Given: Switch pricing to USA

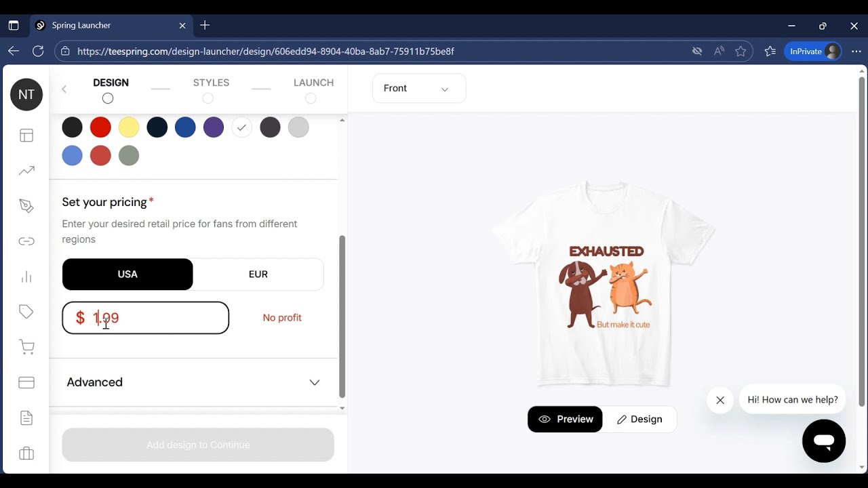Looking at the screenshot, I should pyautogui.click(x=127, y=274).
